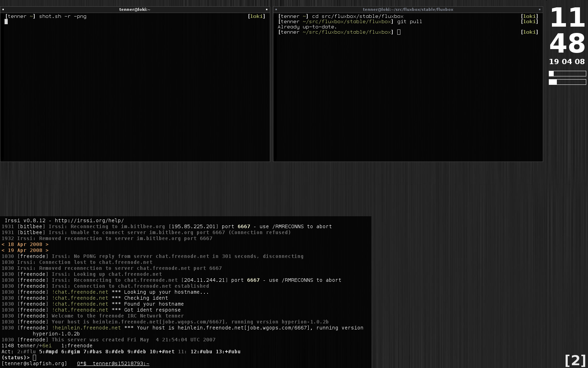Click the [loki] tag on the git pull line
The width and height of the screenshot is (588, 368).
tap(530, 22)
